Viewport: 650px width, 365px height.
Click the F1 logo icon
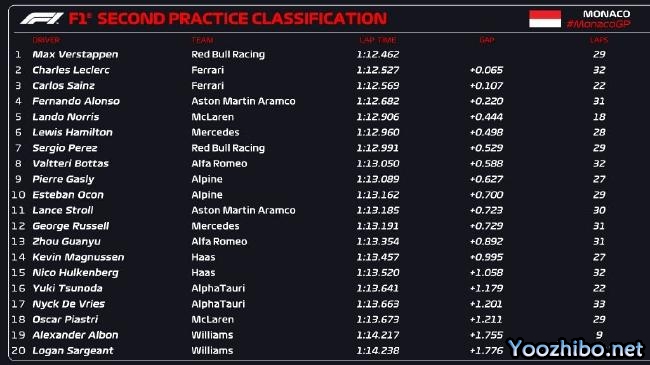click(x=41, y=18)
